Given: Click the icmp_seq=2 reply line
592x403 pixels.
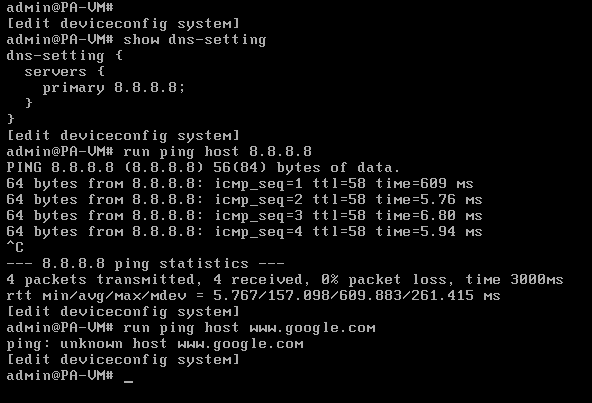Looking at the screenshot, I should tap(244, 200).
